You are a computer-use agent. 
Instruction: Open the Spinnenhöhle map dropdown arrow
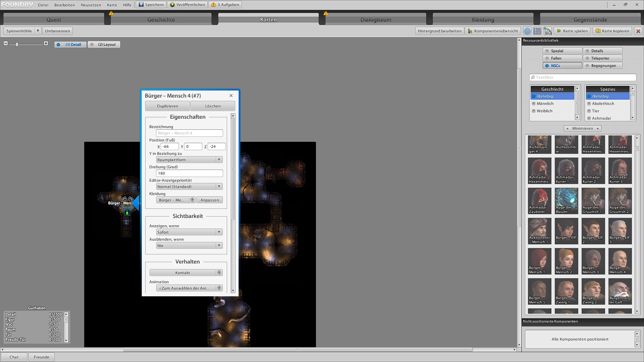(38, 31)
